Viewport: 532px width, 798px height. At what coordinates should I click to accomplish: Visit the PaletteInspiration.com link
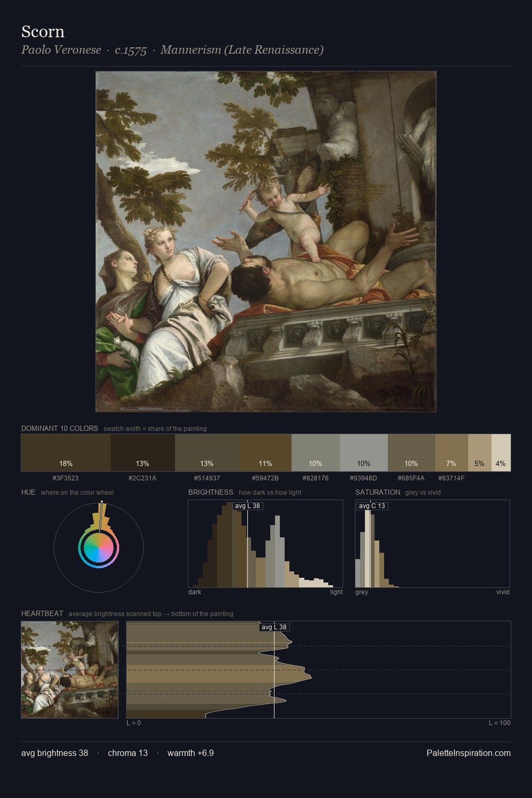469,753
